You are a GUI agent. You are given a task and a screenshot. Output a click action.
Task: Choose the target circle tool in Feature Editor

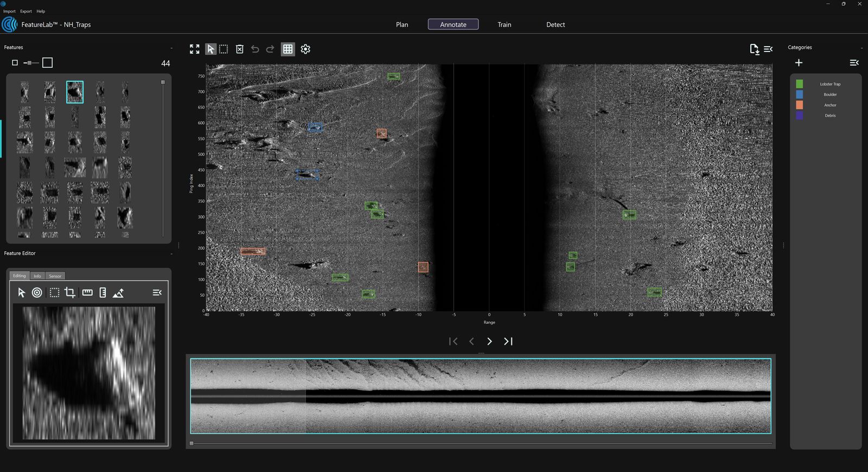37,293
